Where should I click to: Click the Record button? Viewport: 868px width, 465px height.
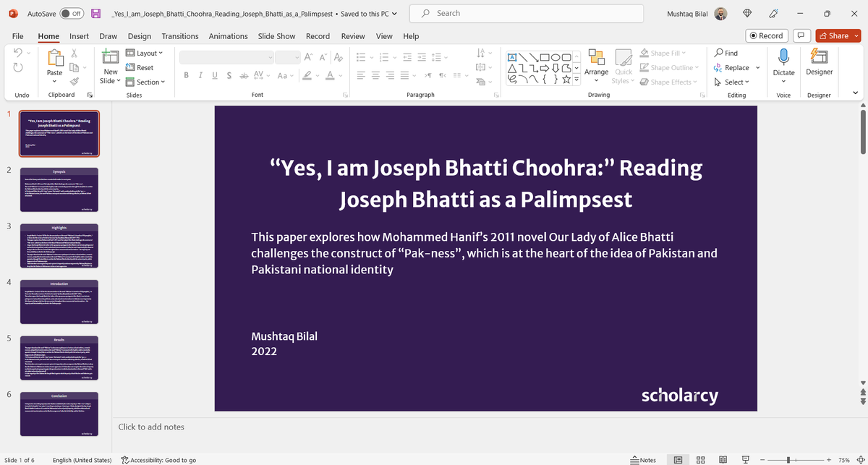pos(766,35)
